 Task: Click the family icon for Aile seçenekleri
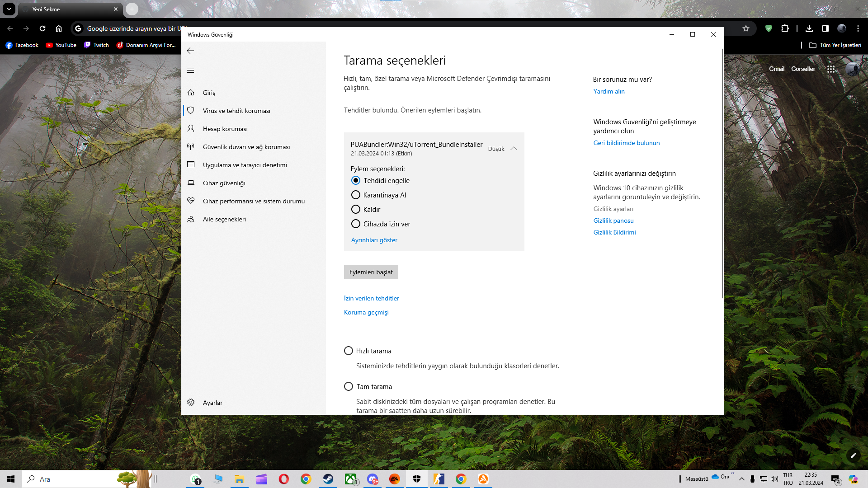(191, 219)
